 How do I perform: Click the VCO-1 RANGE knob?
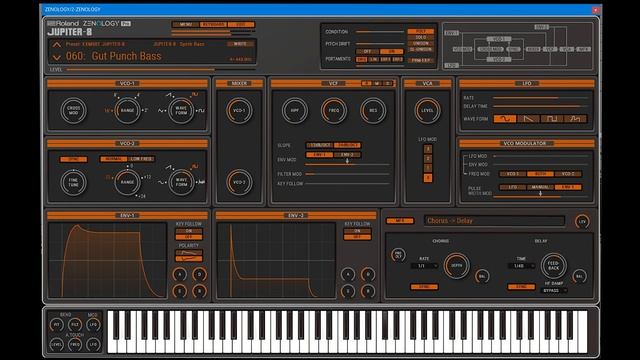pyautogui.click(x=127, y=110)
